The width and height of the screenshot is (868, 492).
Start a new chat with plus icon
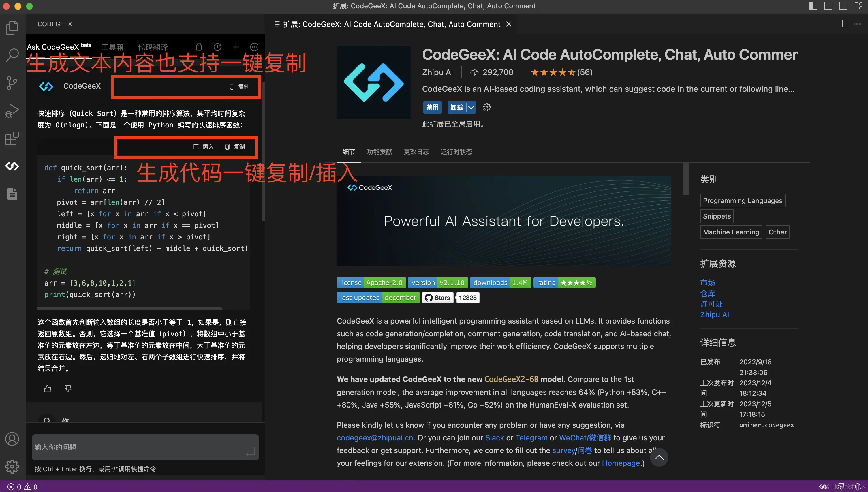[x=236, y=47]
